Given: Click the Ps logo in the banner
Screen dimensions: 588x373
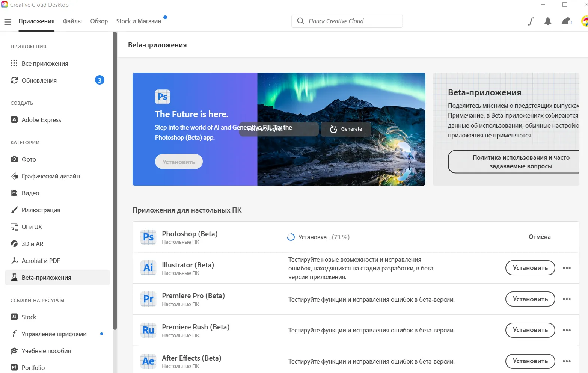Looking at the screenshot, I should coord(163,97).
